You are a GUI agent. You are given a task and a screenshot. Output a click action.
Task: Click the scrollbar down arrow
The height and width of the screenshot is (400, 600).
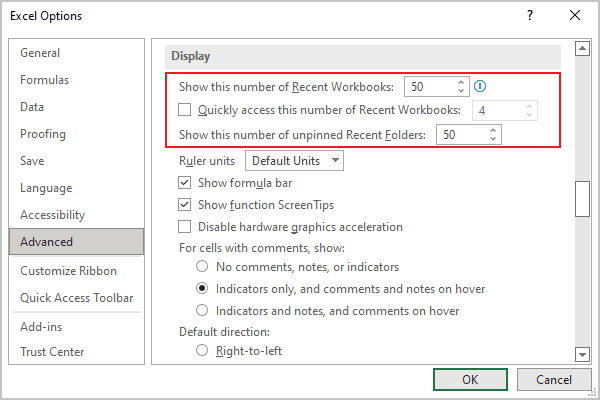point(582,354)
